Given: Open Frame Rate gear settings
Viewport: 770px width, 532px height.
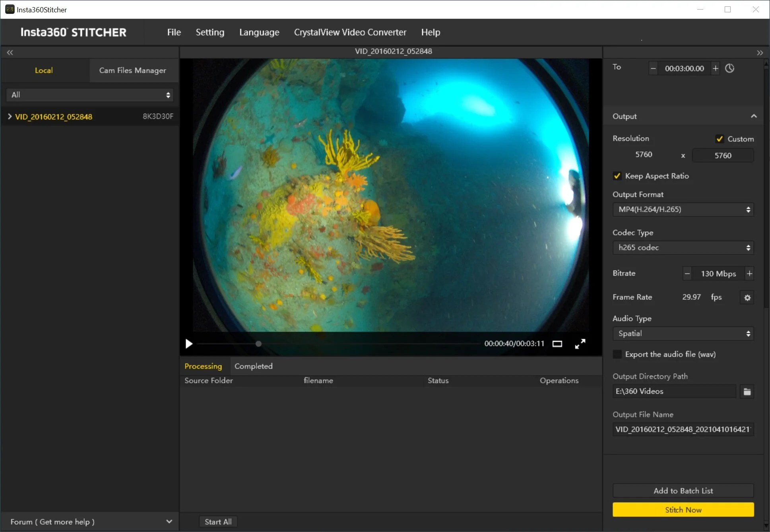Looking at the screenshot, I should pyautogui.click(x=747, y=297).
